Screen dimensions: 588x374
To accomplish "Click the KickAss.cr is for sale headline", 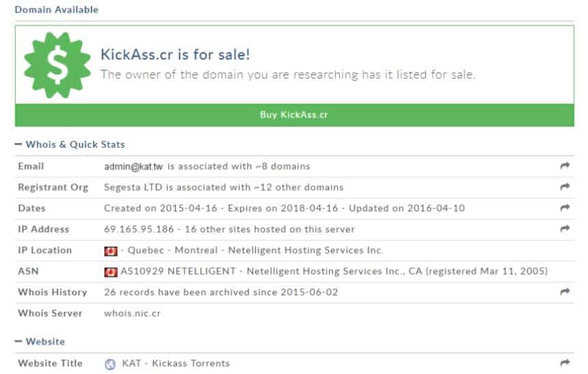I will click(x=175, y=55).
